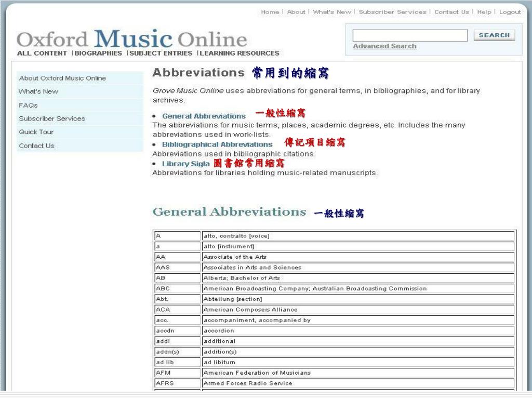Click the Logout link
532x399 pixels.
coord(510,12)
